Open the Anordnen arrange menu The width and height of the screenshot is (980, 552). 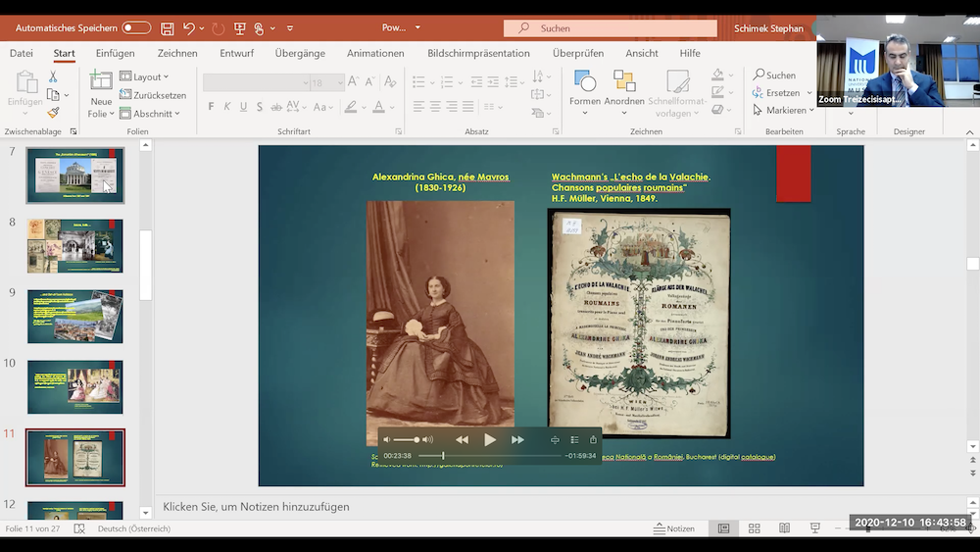pyautogui.click(x=623, y=93)
